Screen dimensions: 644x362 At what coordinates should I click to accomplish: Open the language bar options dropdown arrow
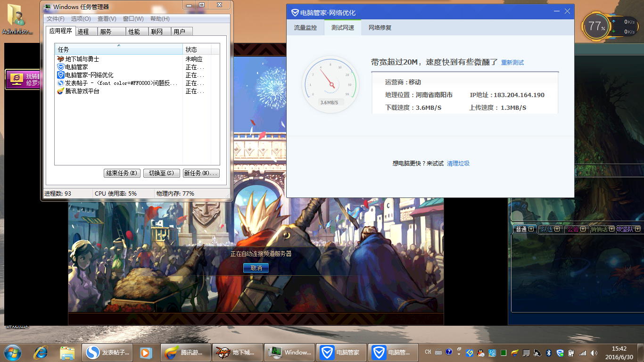[459, 355]
